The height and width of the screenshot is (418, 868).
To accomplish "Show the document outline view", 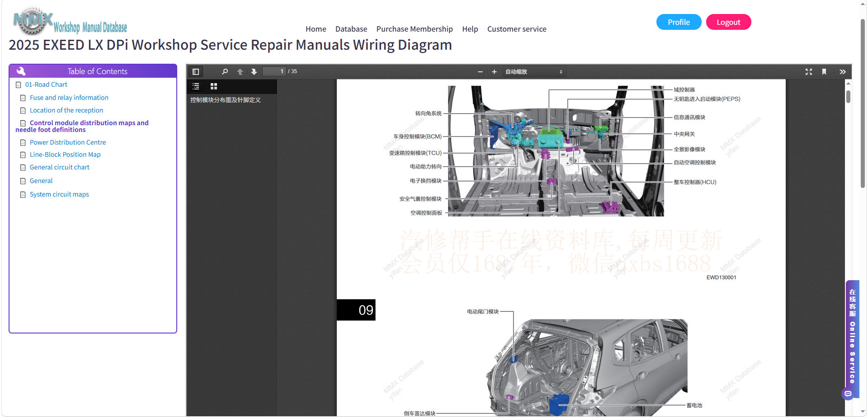I will pos(196,86).
